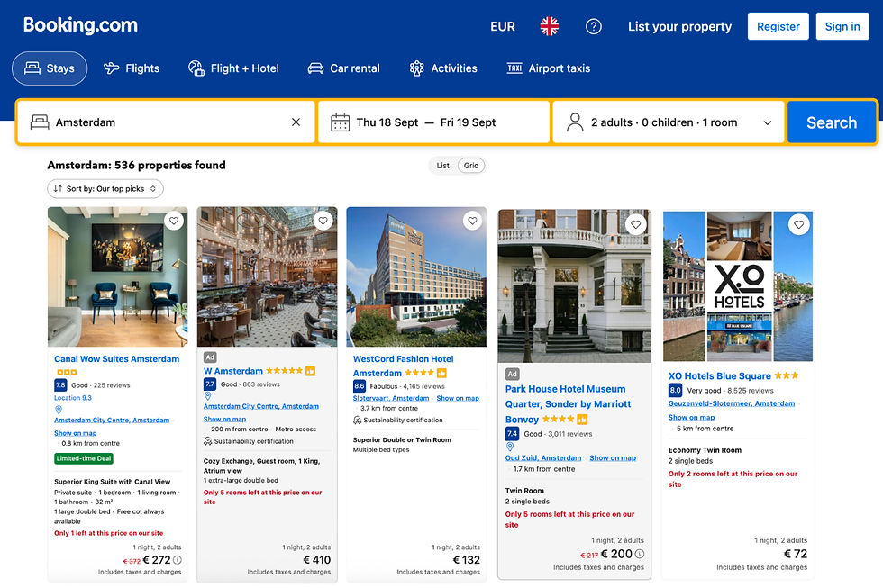The image size is (883, 588).
Task: Click location pin under W Amsterdam rating
Action: pyautogui.click(x=207, y=396)
